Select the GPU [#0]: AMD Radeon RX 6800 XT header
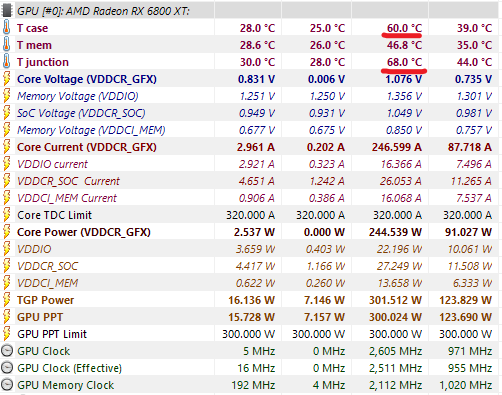Image resolution: width=502 pixels, height=395 pixels. coord(103,11)
